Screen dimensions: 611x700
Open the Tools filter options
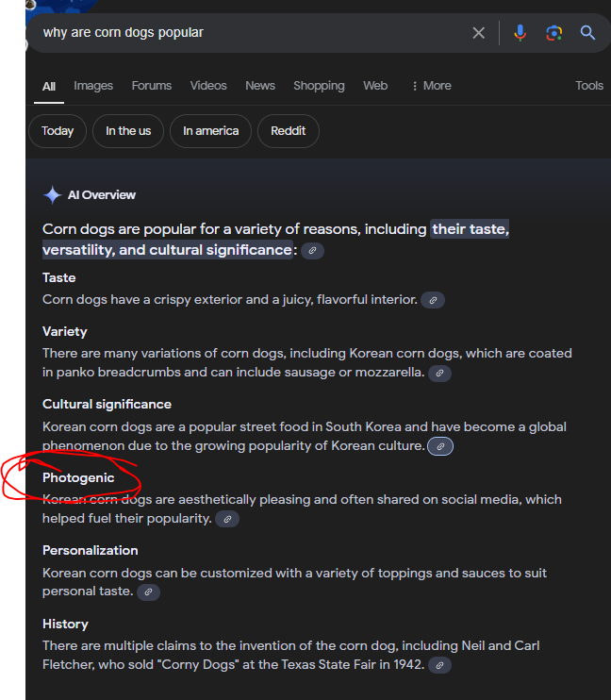click(589, 86)
